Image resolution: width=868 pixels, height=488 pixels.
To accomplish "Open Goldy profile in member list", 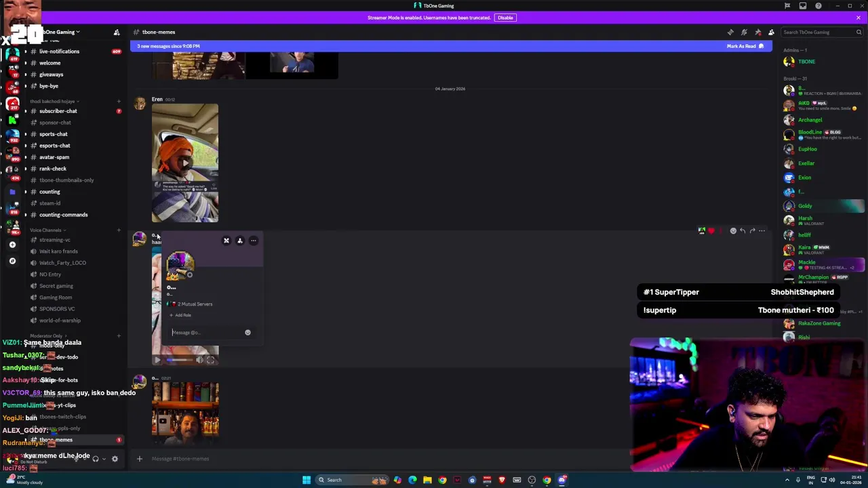I will (824, 206).
